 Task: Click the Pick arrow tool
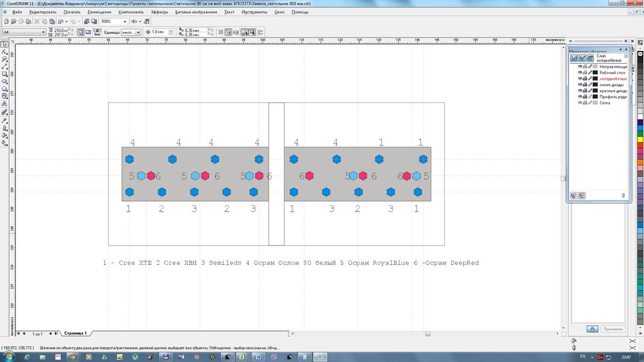[x=5, y=44]
